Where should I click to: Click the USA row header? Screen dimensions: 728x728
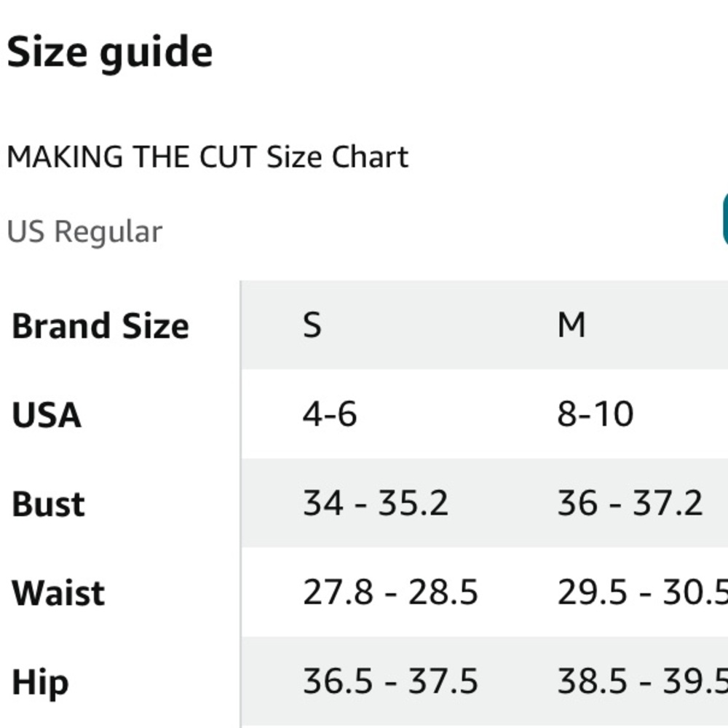pyautogui.click(x=47, y=415)
